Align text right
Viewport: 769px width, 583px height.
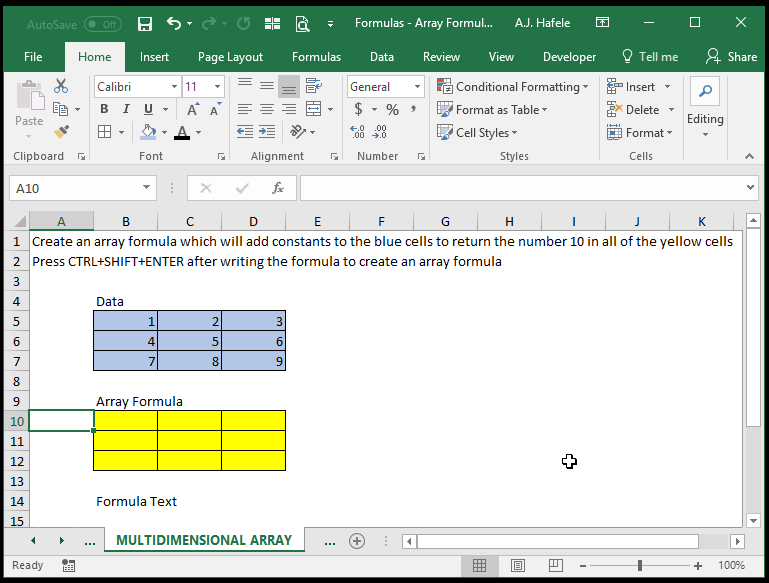click(x=289, y=109)
